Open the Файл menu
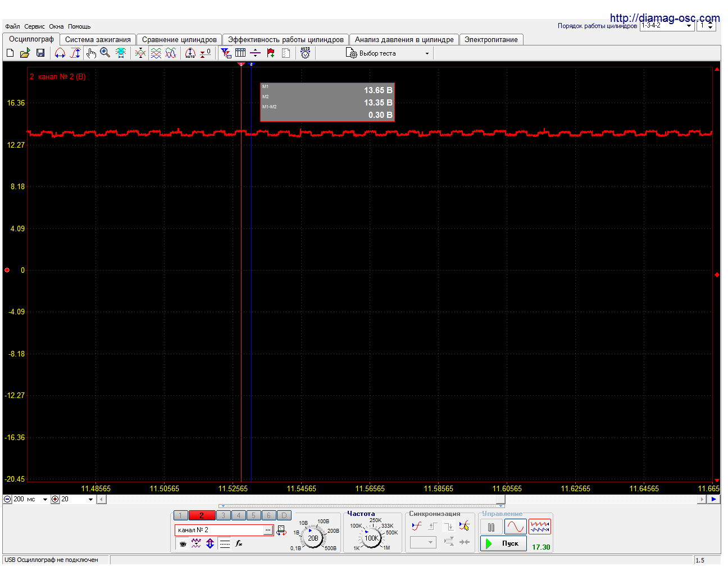This screenshot has width=728, height=567. coord(12,26)
